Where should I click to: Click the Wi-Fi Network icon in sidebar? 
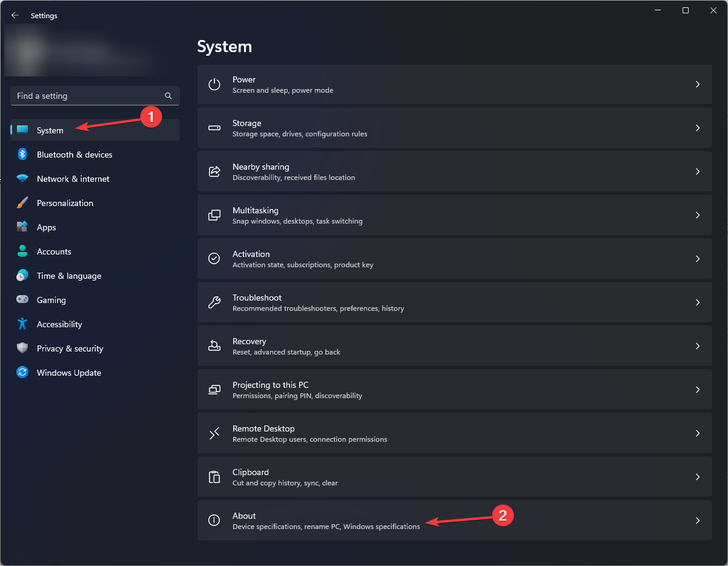22,179
